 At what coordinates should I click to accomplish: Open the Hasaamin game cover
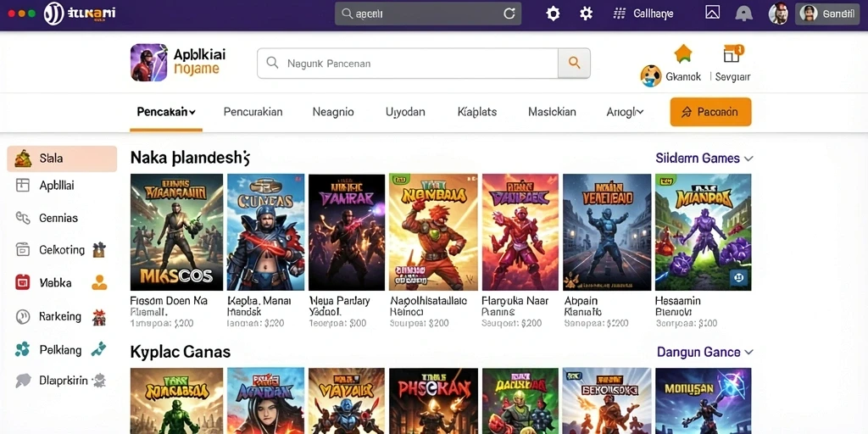tap(703, 232)
